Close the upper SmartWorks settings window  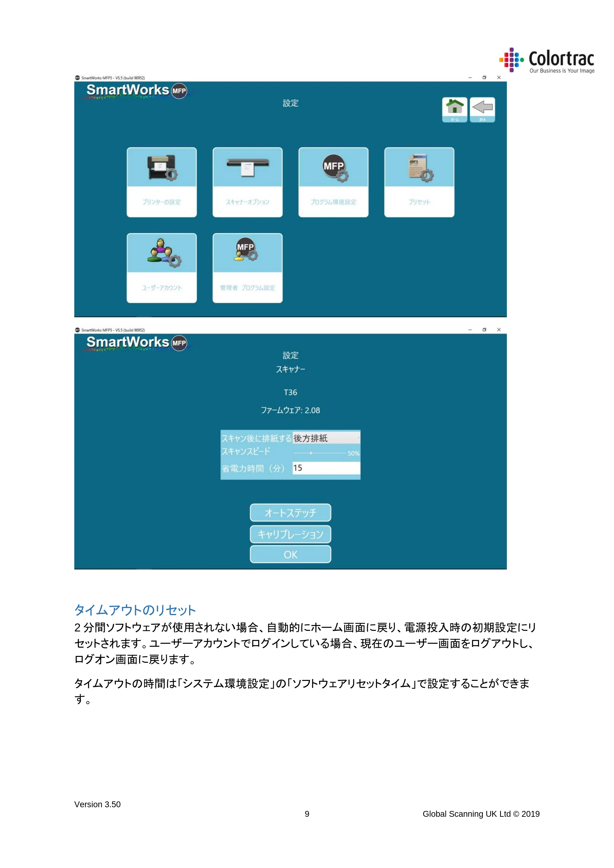(x=499, y=78)
